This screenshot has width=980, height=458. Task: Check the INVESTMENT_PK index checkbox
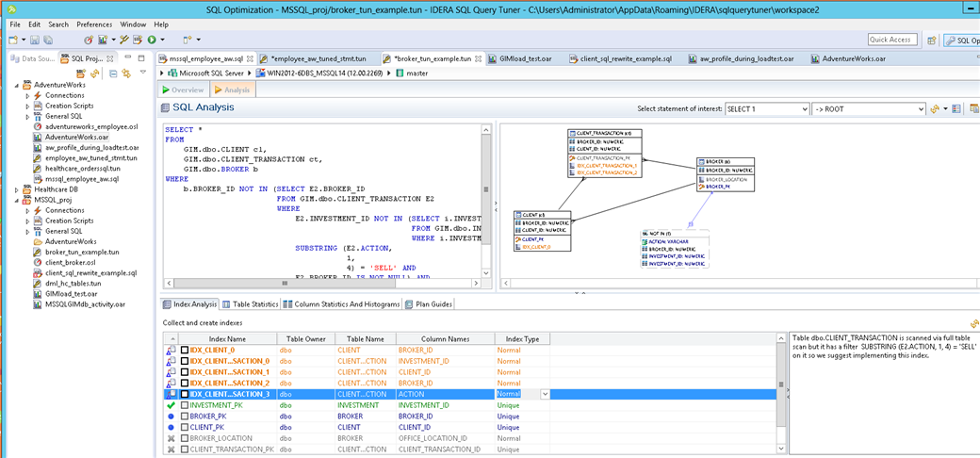point(185,405)
